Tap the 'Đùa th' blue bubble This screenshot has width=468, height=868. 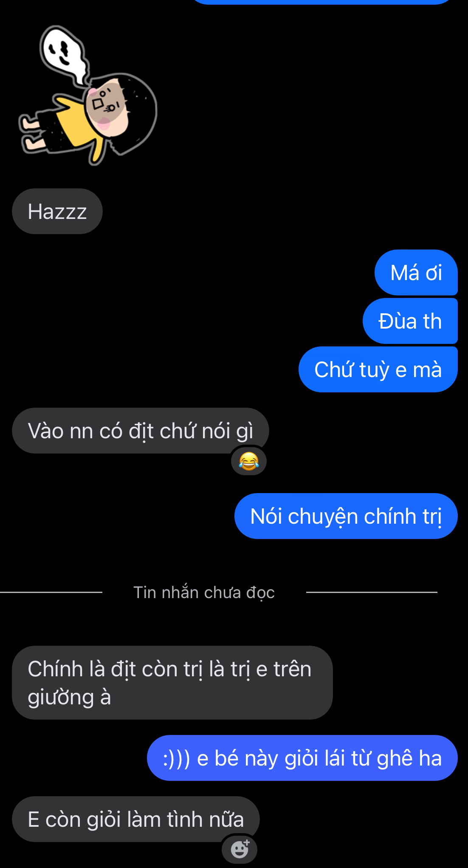click(x=410, y=321)
